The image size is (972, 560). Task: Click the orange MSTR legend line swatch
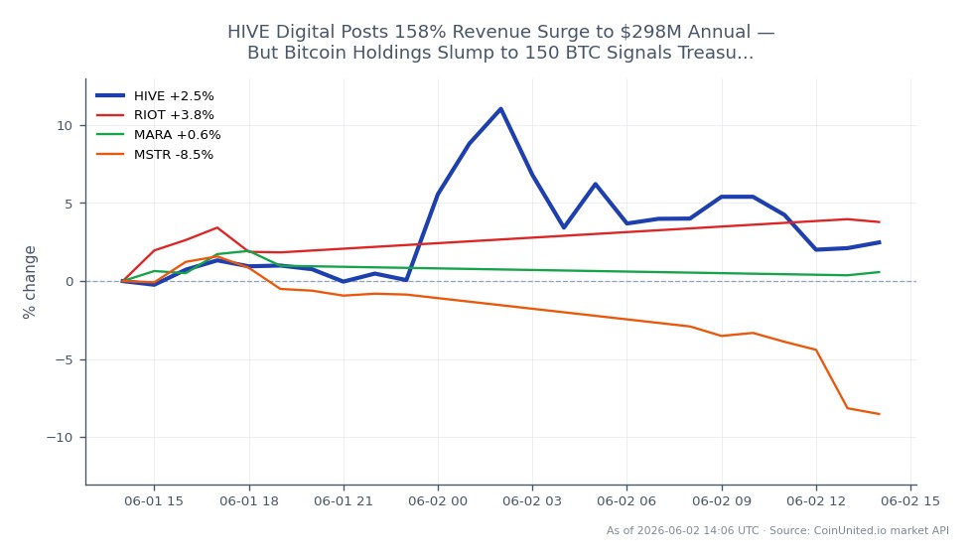pos(110,155)
